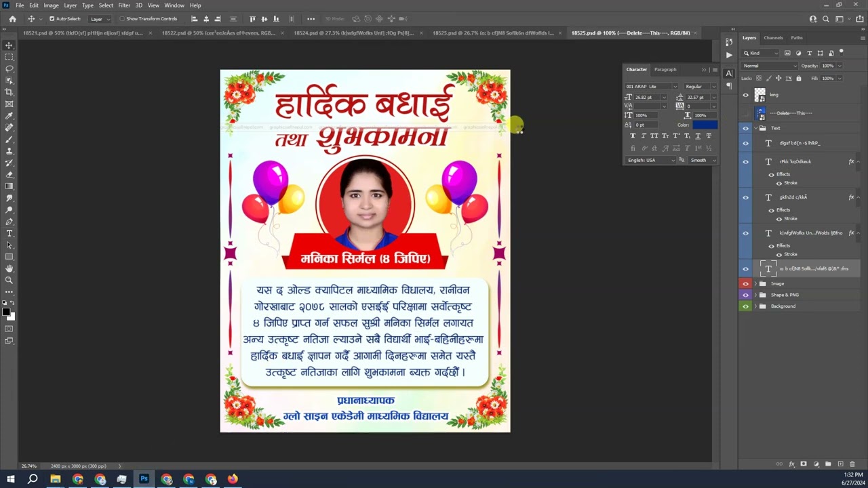Apply Faux Bold in Character panel

[x=633, y=136]
